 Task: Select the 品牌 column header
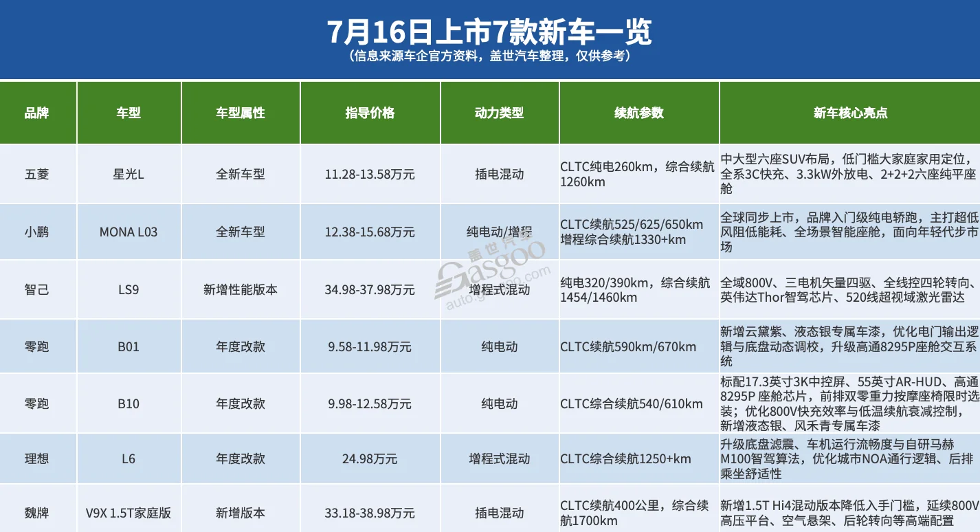click(x=37, y=113)
